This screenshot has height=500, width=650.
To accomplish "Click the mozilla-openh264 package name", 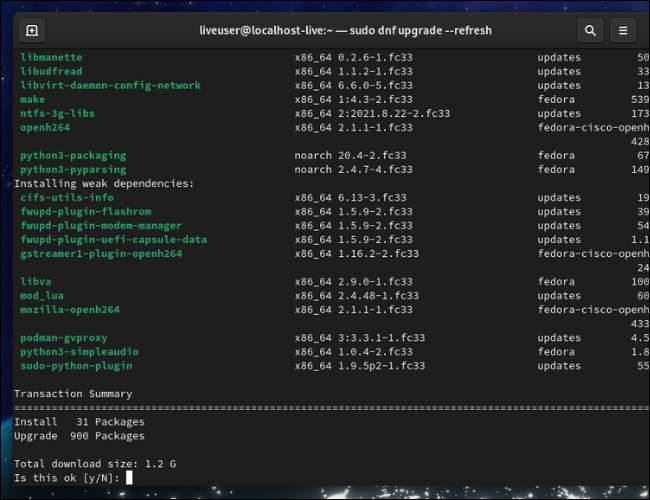I will pos(70,309).
